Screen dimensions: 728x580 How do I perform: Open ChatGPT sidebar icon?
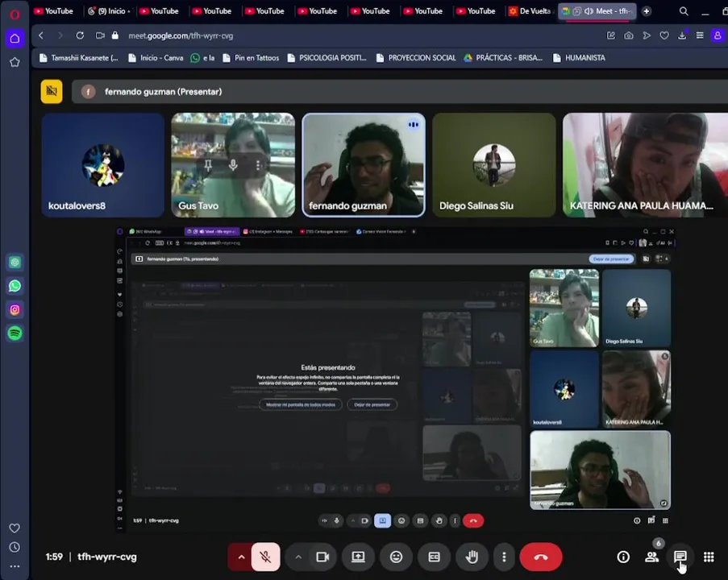tap(15, 262)
